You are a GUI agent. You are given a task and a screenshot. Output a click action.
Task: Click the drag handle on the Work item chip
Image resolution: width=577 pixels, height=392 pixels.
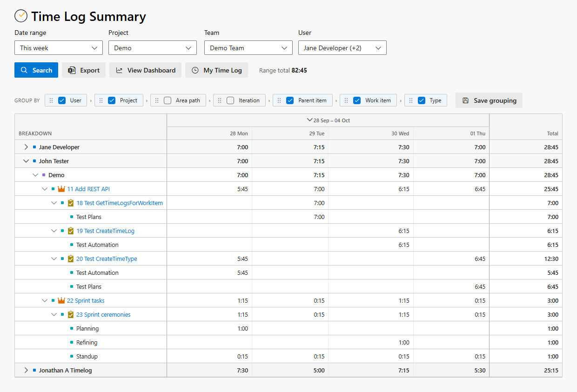tap(346, 100)
